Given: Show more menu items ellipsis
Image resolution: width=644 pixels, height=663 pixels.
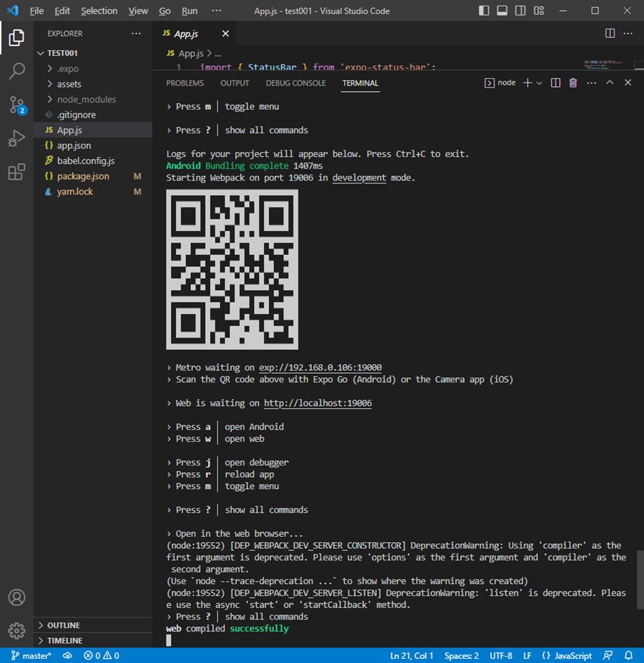Looking at the screenshot, I should click(x=216, y=10).
